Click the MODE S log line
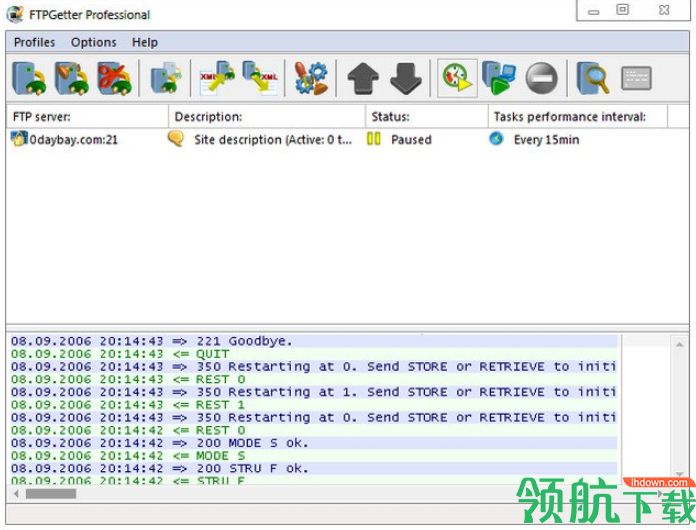Viewport: 696px width, 530px height. point(314,456)
